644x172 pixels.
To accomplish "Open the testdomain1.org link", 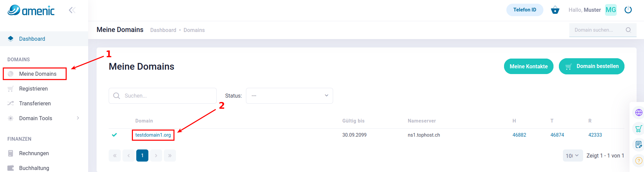I will (x=153, y=135).
